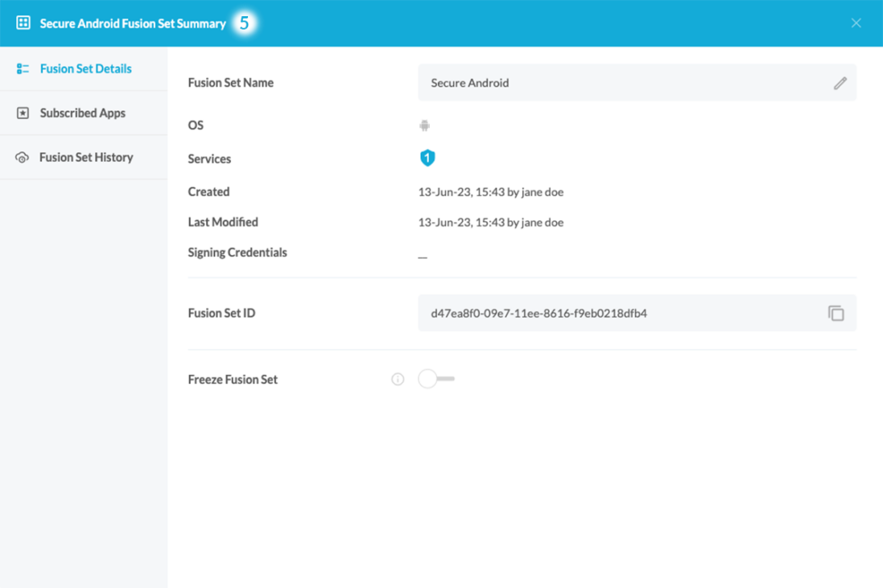Click the Fusion Set Details list icon
This screenshot has height=588, width=883.
[23, 69]
